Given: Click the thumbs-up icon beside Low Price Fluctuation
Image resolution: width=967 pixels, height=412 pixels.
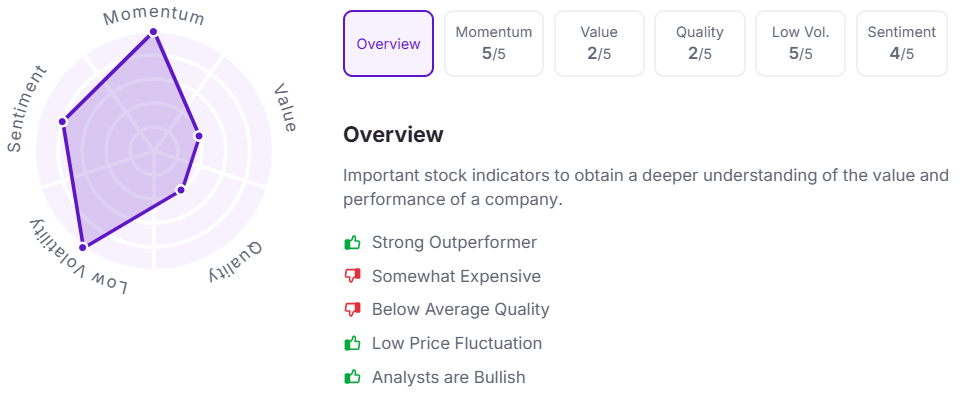Looking at the screenshot, I should tap(352, 343).
